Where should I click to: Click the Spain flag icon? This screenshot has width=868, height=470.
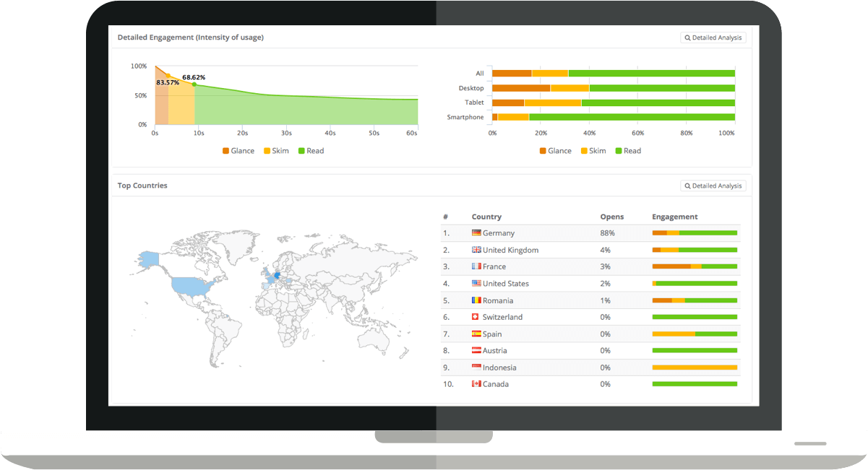[476, 334]
